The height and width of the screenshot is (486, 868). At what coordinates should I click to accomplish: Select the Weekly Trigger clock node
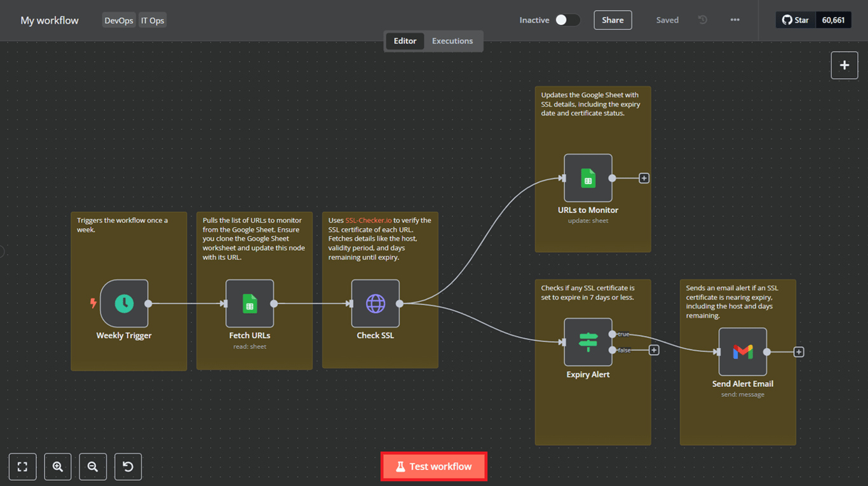pos(124,304)
